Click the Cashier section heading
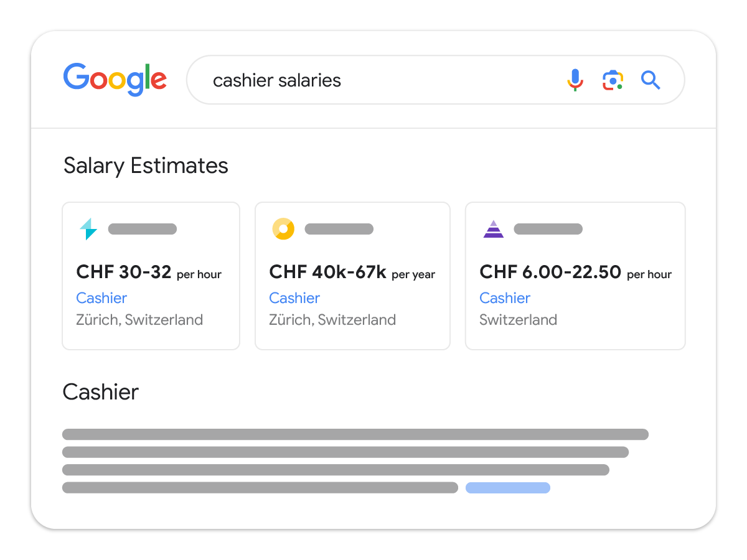Image resolution: width=747 pixels, height=560 pixels. click(100, 392)
